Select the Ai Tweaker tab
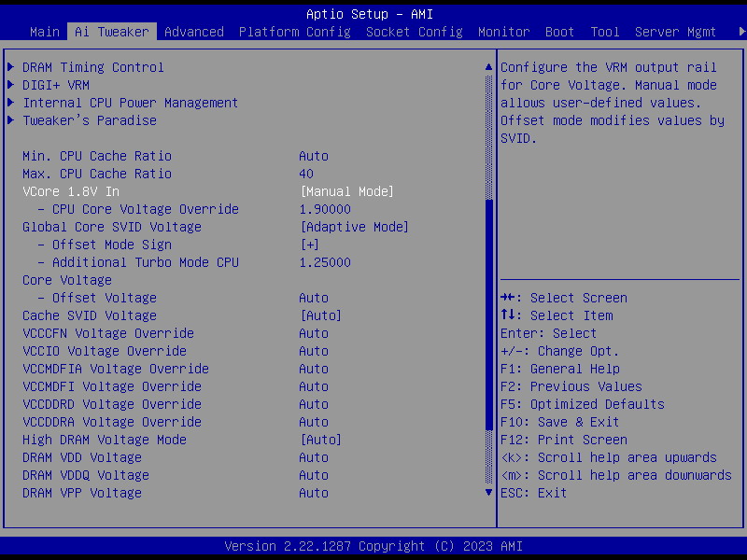The width and height of the screenshot is (747, 560). point(112,32)
